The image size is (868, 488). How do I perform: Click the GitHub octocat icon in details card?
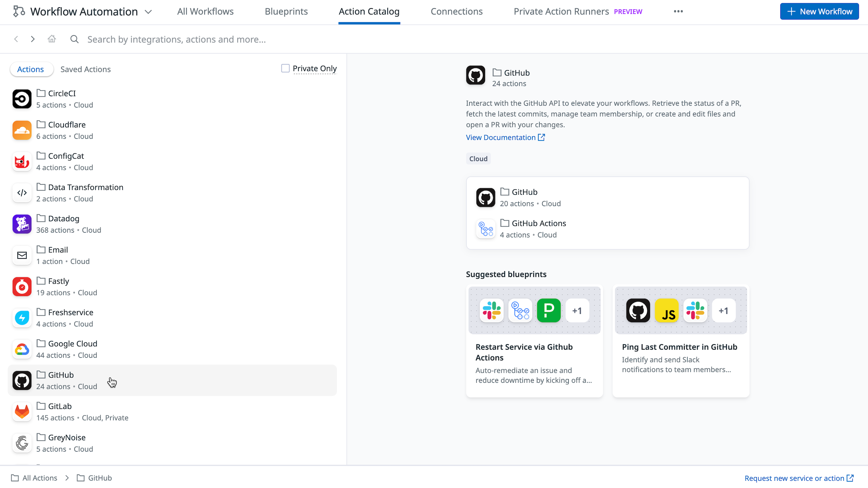click(x=486, y=198)
